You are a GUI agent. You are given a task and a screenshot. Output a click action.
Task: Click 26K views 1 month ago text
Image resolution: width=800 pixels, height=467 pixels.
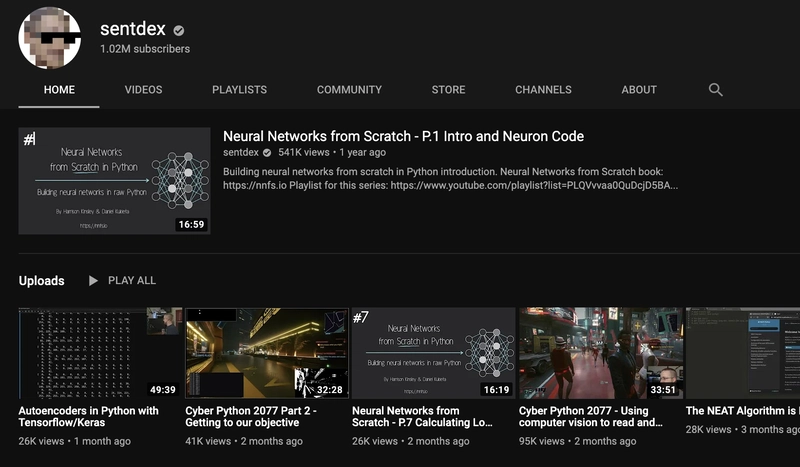click(x=74, y=441)
